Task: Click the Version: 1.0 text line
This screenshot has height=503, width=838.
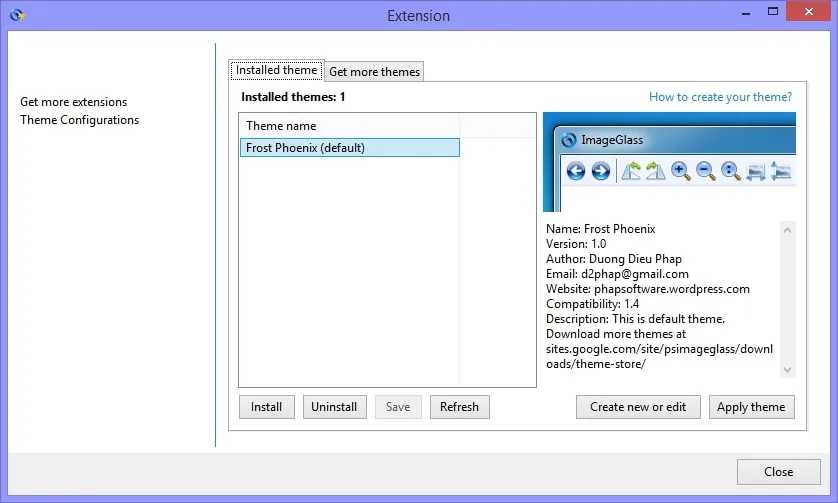Action: [x=576, y=244]
